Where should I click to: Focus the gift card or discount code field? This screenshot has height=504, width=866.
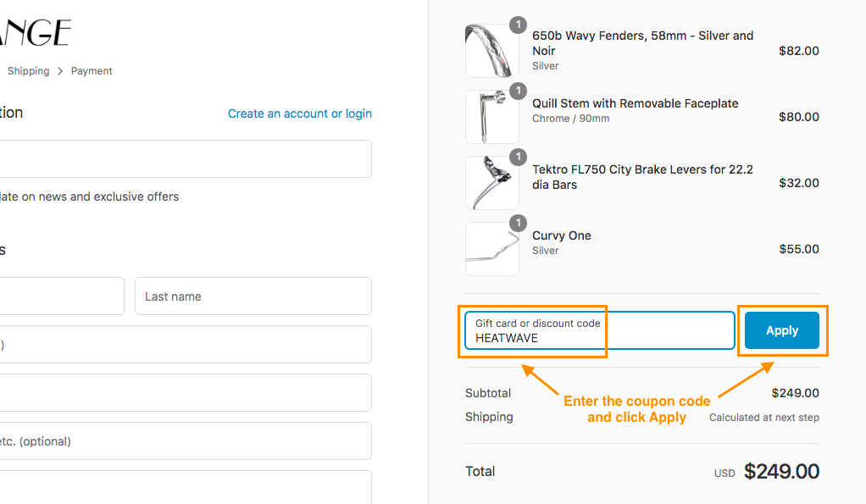[598, 330]
